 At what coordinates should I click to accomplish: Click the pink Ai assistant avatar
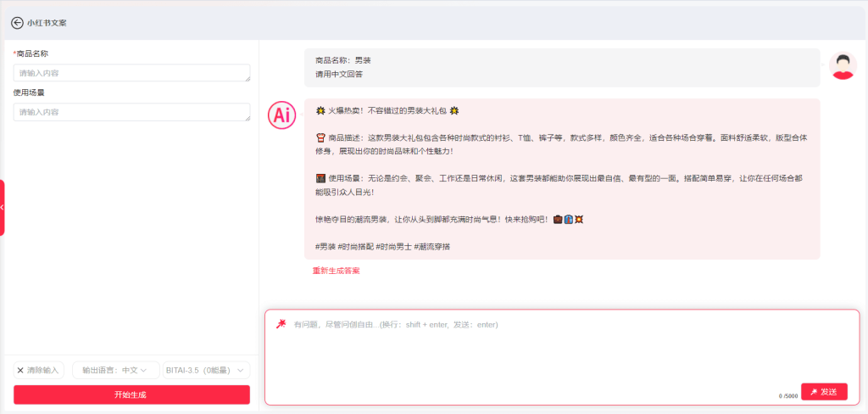281,115
